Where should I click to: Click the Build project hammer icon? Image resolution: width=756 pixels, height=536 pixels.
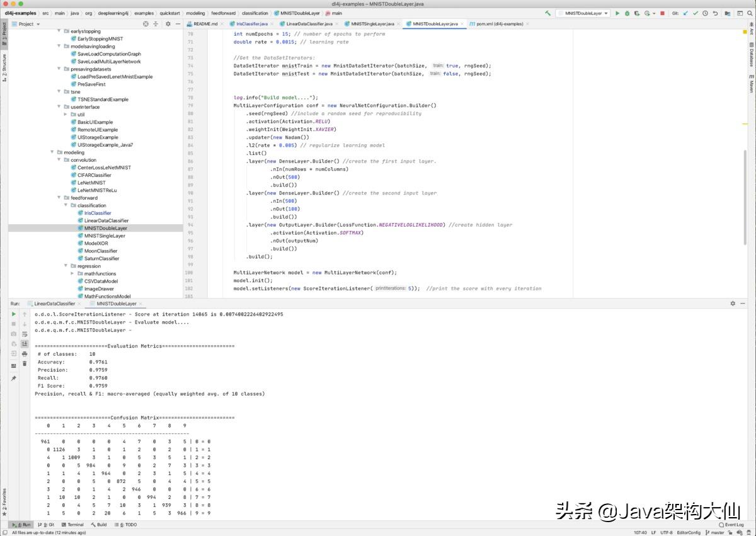coord(548,13)
